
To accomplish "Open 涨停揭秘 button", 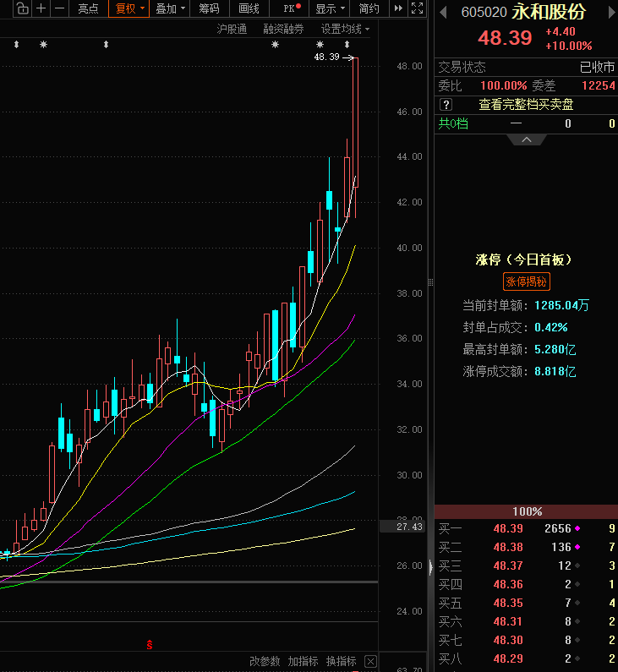I will pyautogui.click(x=526, y=281).
